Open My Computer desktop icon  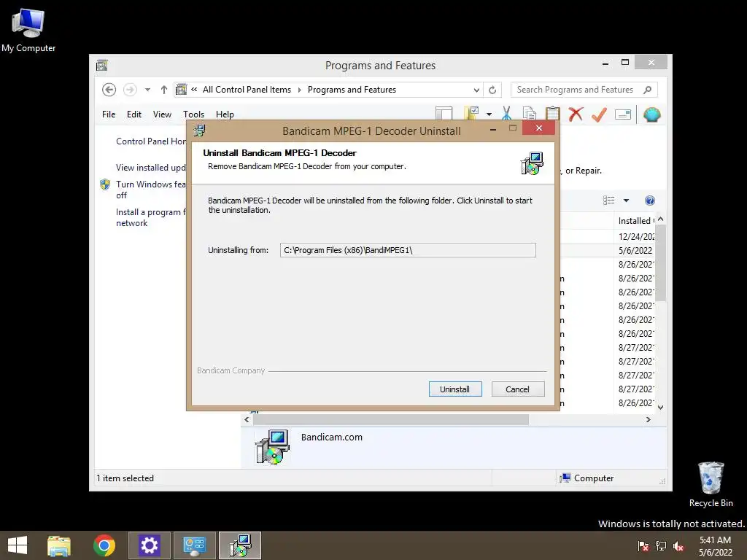click(28, 29)
